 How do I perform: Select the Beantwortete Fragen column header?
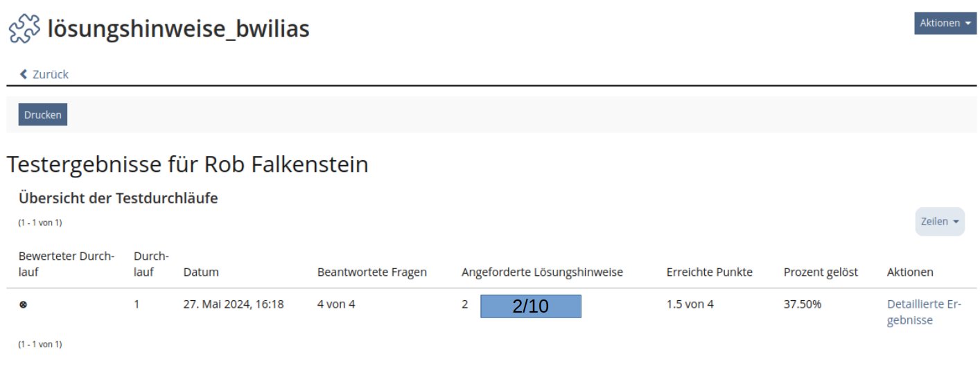(371, 272)
